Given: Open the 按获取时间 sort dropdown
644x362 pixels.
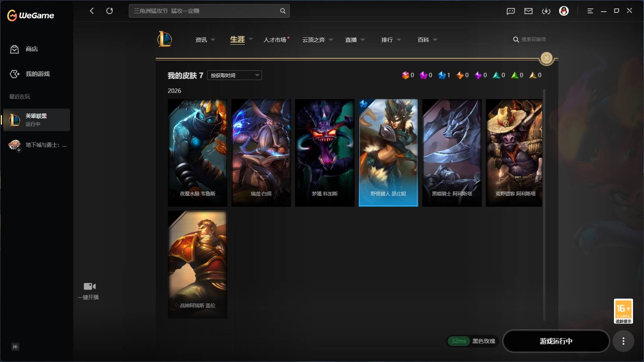Looking at the screenshot, I should pyautogui.click(x=235, y=75).
